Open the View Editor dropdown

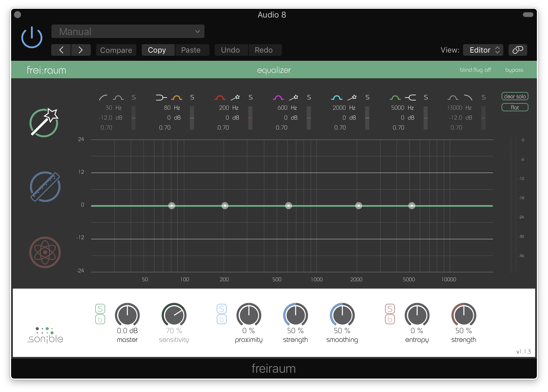tap(483, 50)
